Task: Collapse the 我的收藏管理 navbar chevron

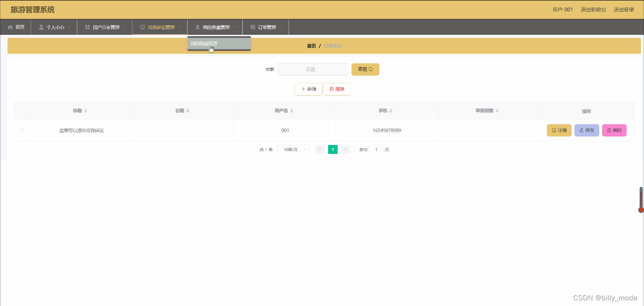Action: point(234,27)
